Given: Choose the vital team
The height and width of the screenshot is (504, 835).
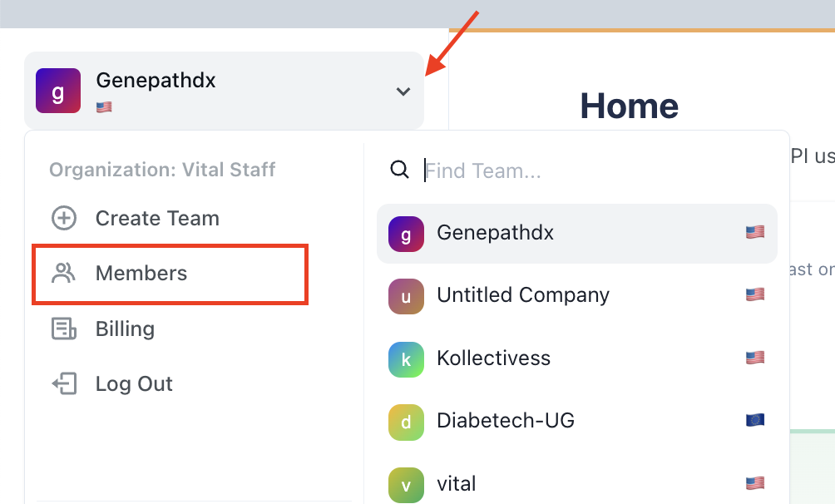Looking at the screenshot, I should [x=457, y=483].
